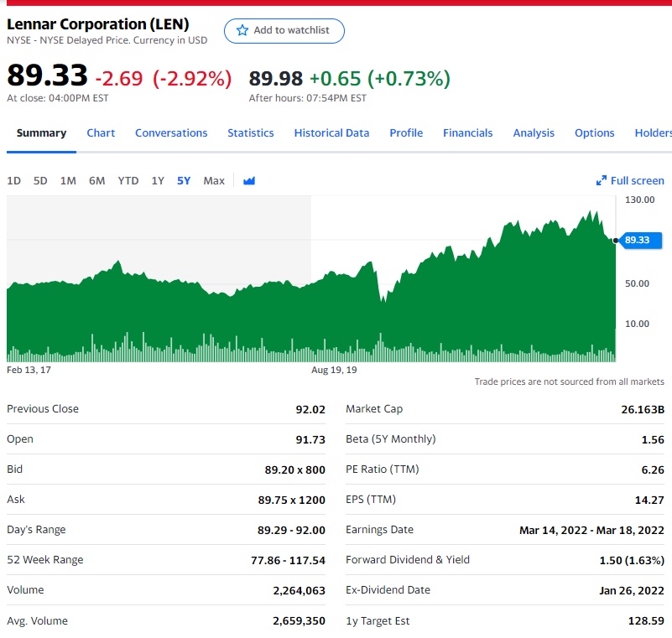Open the Options tab

pyautogui.click(x=595, y=133)
